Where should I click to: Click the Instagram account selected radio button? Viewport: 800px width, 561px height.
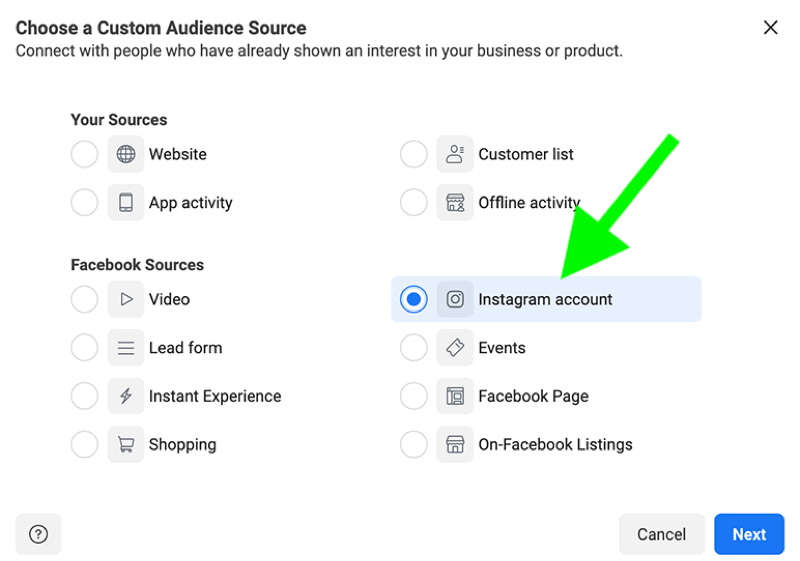tap(414, 299)
